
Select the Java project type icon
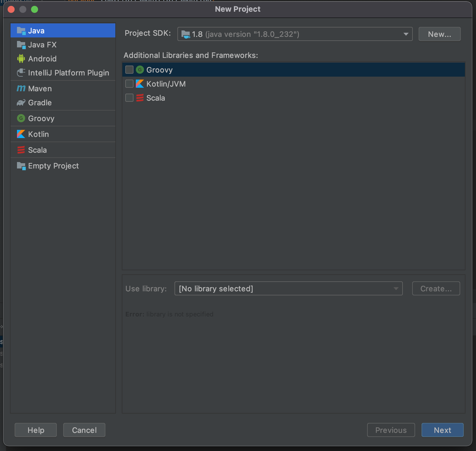[x=21, y=31]
